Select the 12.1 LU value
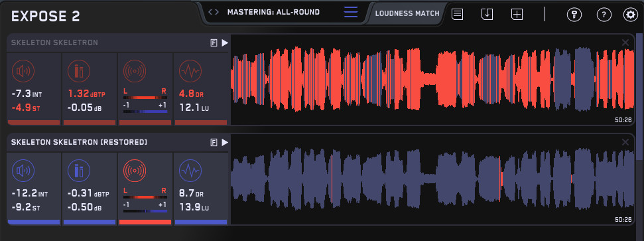 [194, 108]
